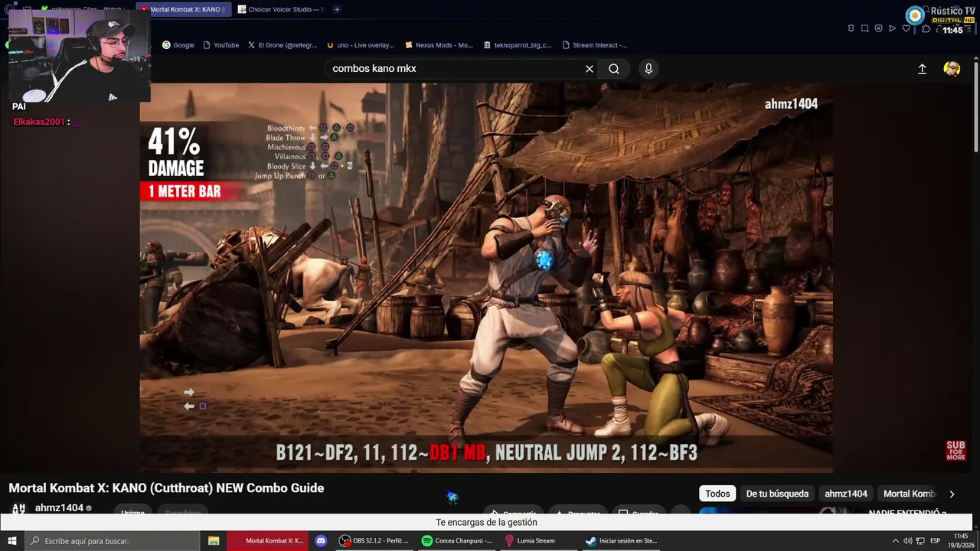Open File Explorer from the taskbar
Image resolution: width=980 pixels, height=551 pixels.
tap(214, 541)
